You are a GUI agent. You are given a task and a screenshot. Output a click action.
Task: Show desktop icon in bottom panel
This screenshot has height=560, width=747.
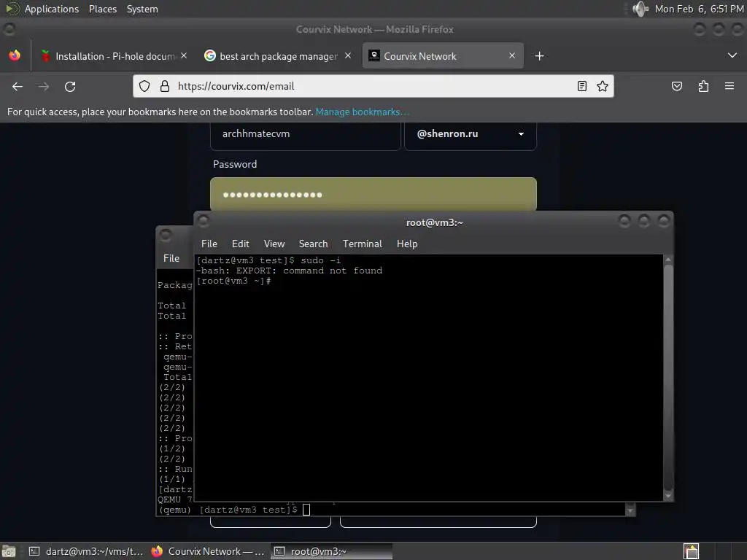click(x=9, y=551)
